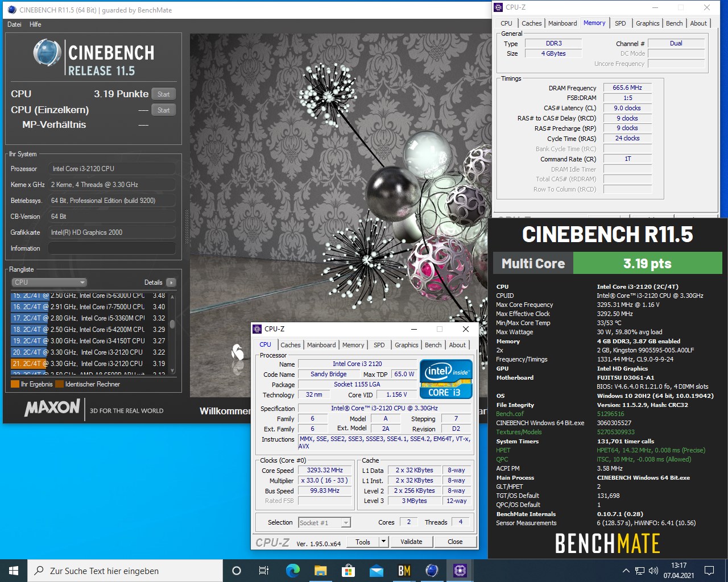Open network status tray icon
Image resolution: width=728 pixels, height=582 pixels.
pyautogui.click(x=640, y=571)
